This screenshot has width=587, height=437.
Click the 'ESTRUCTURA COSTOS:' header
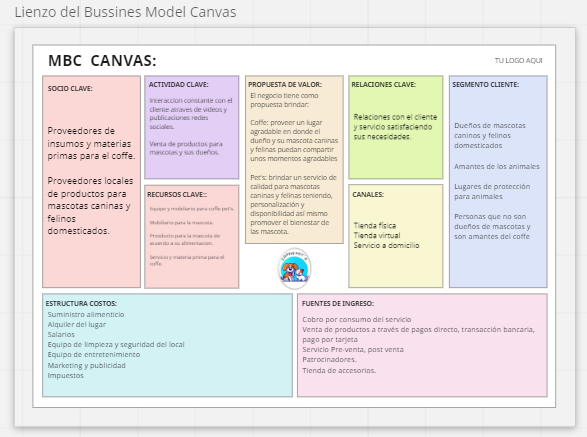click(81, 303)
